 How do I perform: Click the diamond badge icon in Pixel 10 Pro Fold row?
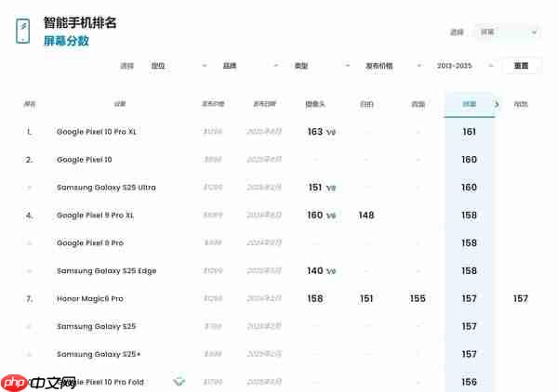179,382
